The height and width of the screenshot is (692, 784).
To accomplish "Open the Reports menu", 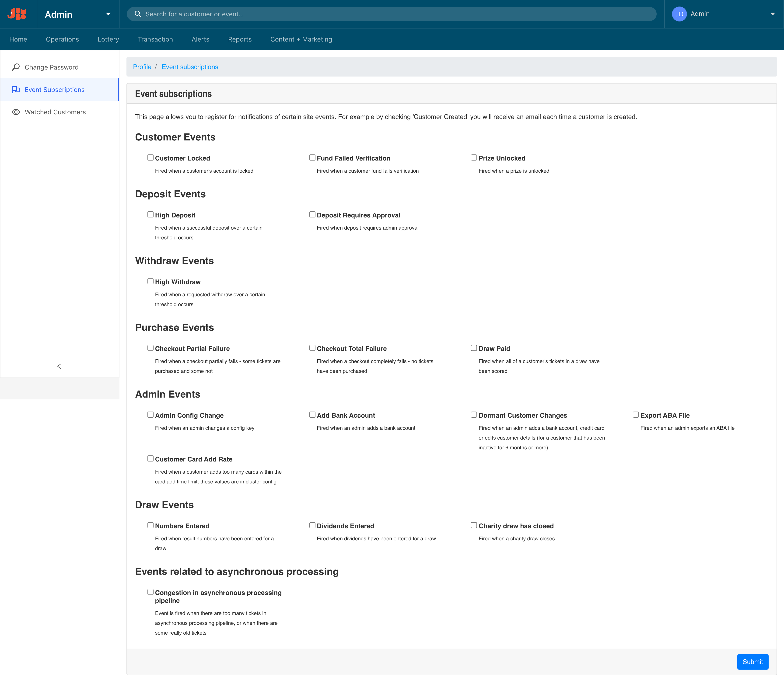I will [x=240, y=39].
